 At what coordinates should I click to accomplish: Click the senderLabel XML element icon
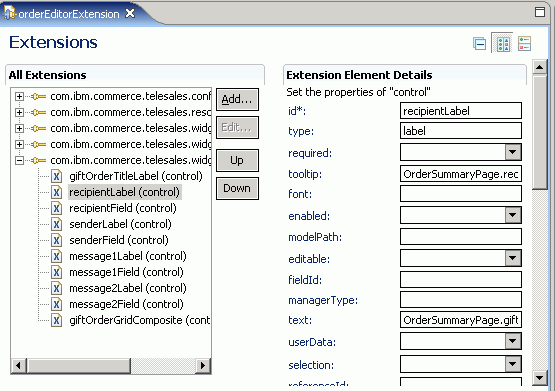(56, 224)
